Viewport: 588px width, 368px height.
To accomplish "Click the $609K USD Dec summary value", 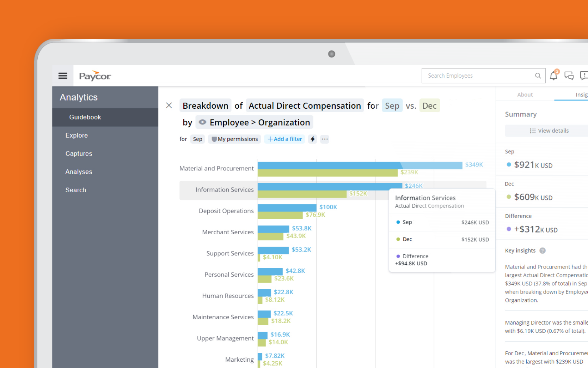I will [533, 197].
